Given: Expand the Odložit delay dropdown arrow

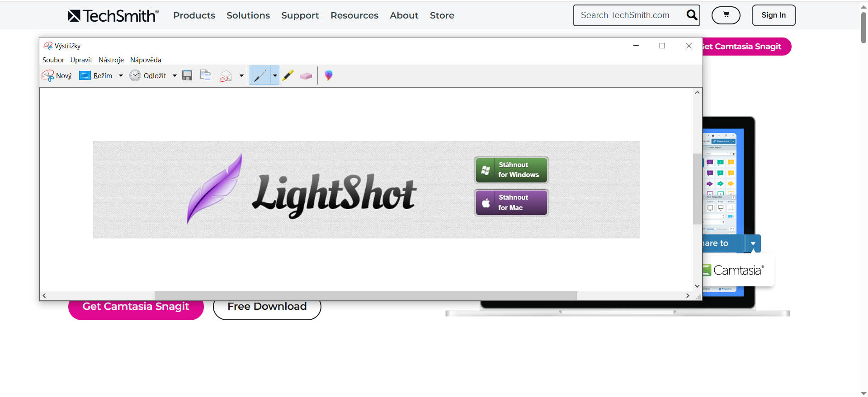Looking at the screenshot, I should pyautogui.click(x=175, y=76).
